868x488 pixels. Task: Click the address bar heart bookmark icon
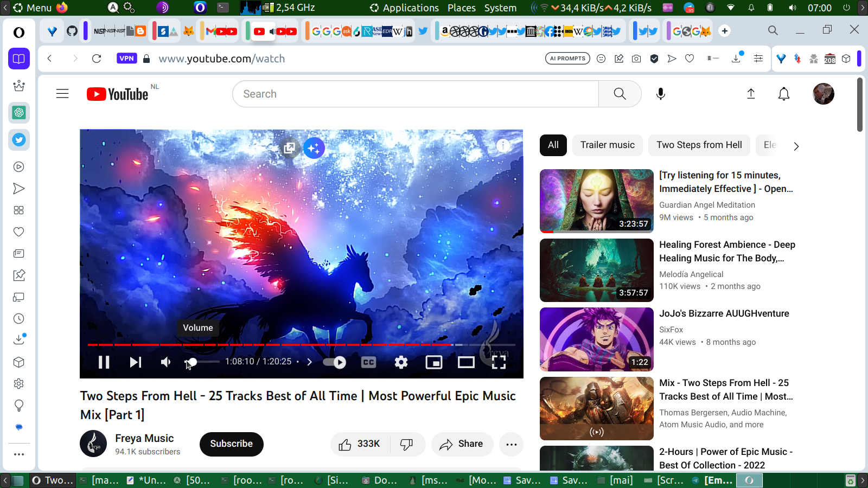(690, 59)
